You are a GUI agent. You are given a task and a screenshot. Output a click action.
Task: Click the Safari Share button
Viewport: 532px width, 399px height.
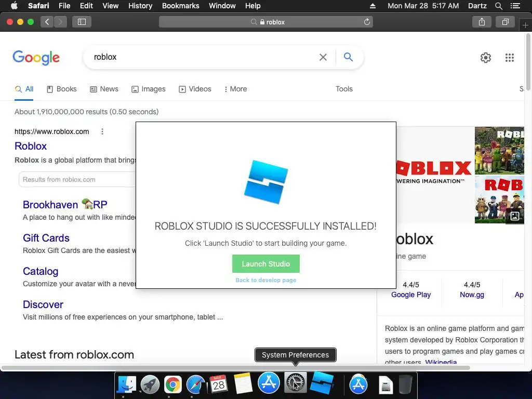click(482, 22)
